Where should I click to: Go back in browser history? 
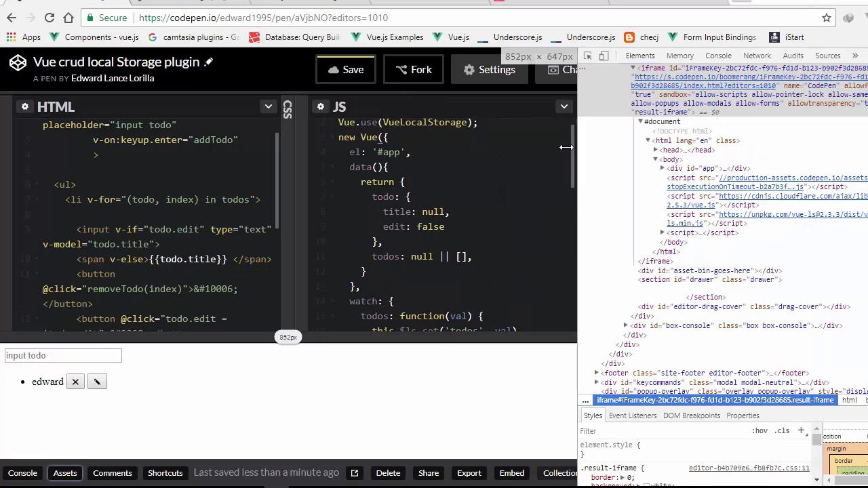12,18
